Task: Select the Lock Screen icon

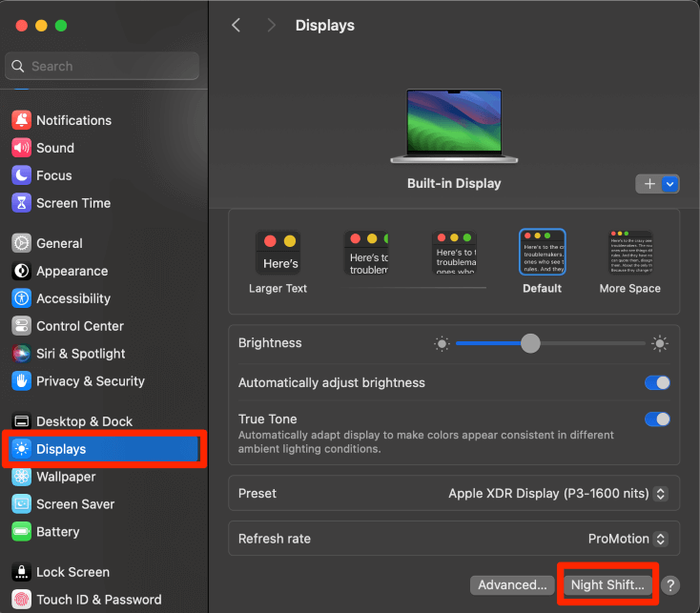Action: 21,572
